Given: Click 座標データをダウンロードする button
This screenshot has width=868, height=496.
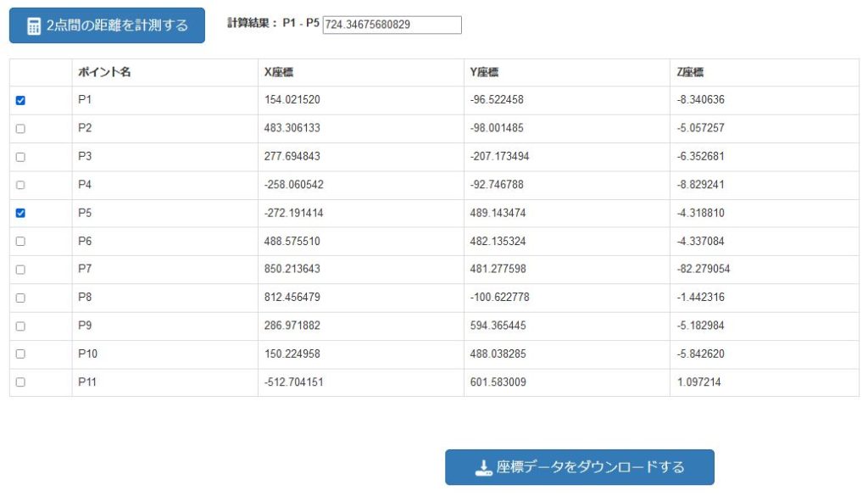Looking at the screenshot, I should coord(580,467).
